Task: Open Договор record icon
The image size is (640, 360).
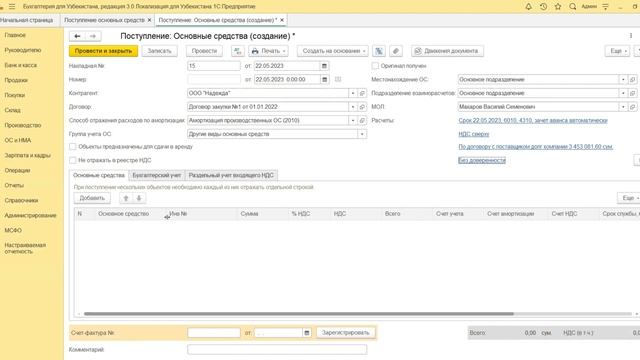Action: tap(362, 107)
